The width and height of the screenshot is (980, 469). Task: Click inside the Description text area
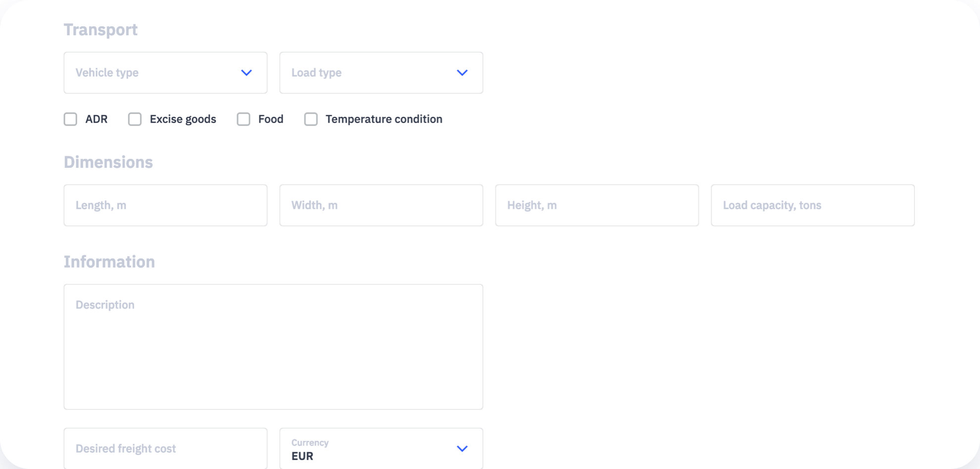point(273,347)
